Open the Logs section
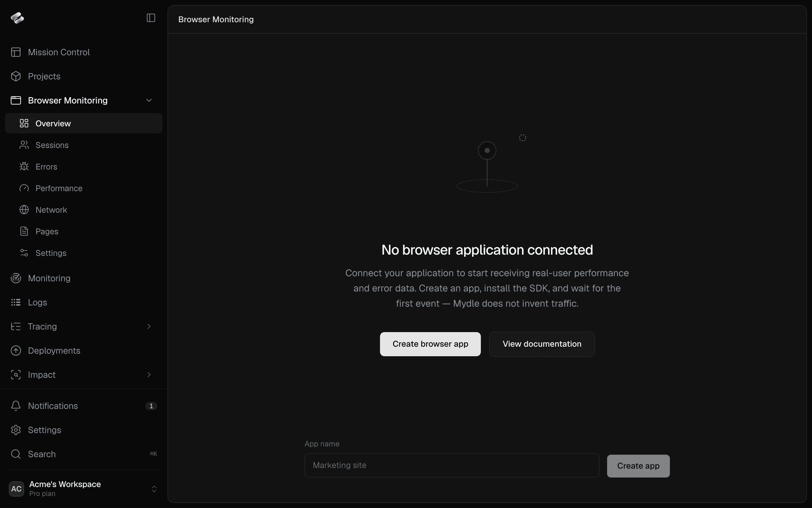Viewport: 812px width, 508px height. tap(83, 302)
